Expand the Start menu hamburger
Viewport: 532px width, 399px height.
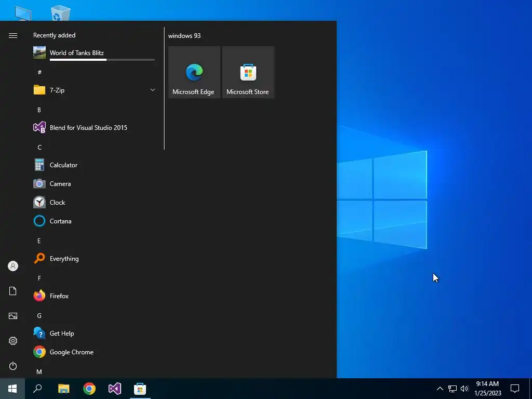(x=13, y=36)
